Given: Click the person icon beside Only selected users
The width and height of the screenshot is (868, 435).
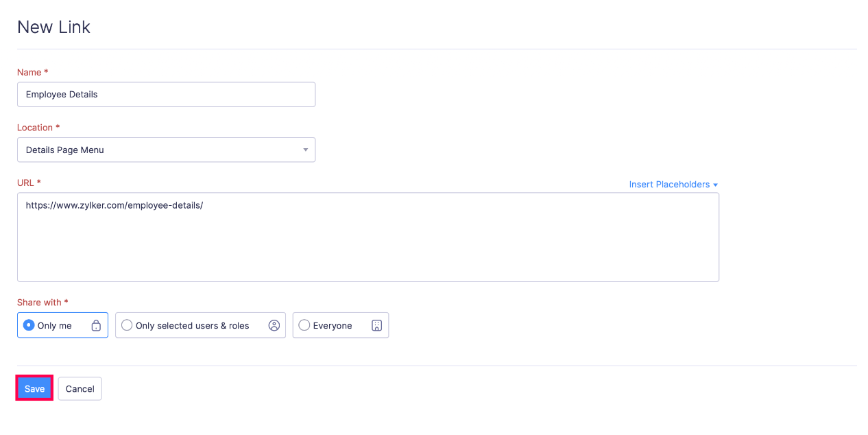Looking at the screenshot, I should pyautogui.click(x=274, y=325).
